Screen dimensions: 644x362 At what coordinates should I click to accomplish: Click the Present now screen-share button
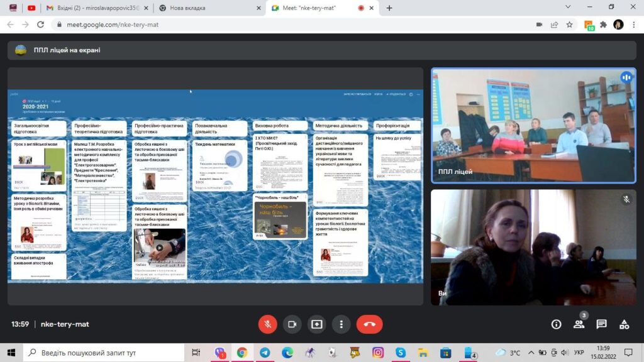tap(316, 324)
